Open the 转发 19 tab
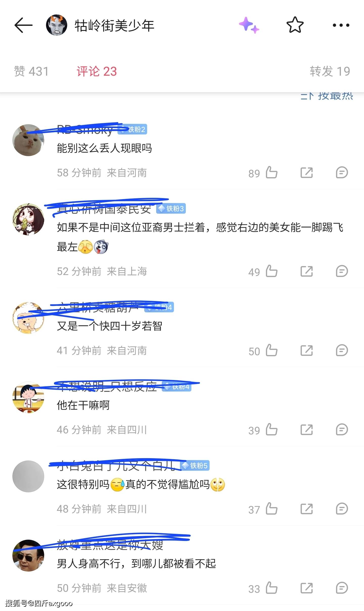The image size is (364, 611). pos(330,71)
